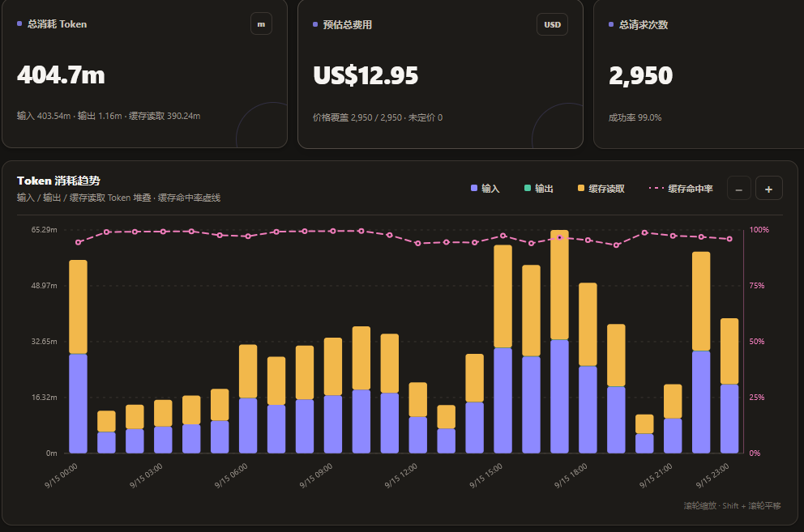Click the green 输出 legend swatch
The height and width of the screenshot is (532, 804).
[x=527, y=188]
